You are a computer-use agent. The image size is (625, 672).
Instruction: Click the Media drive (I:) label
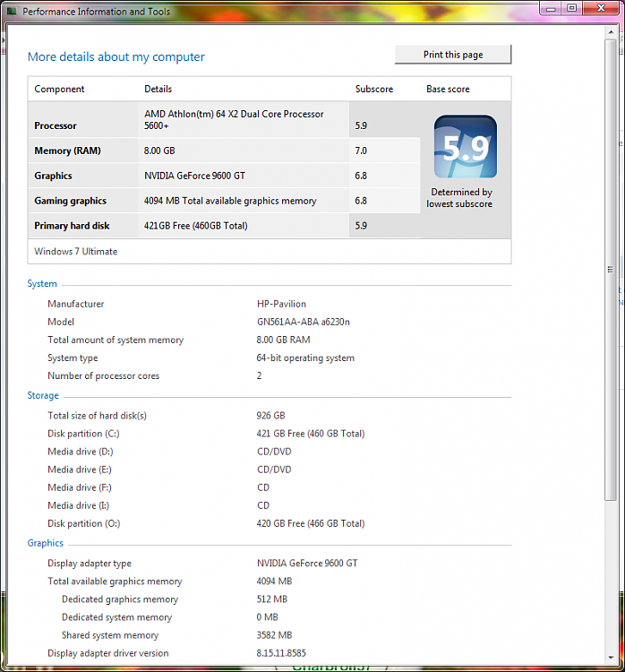(79, 505)
